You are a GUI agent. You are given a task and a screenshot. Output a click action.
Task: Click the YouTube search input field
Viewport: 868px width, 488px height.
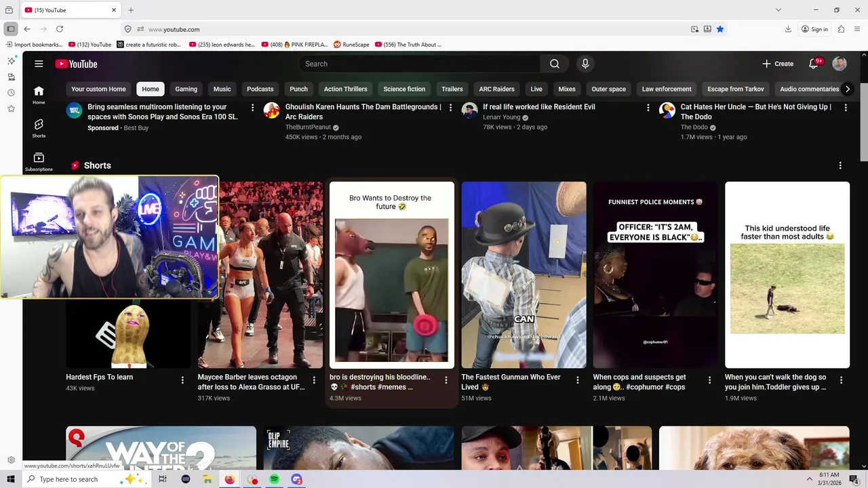419,64
